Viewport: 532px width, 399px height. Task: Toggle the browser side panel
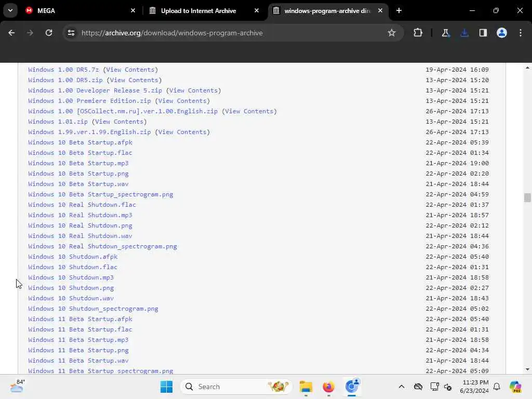tap(483, 33)
